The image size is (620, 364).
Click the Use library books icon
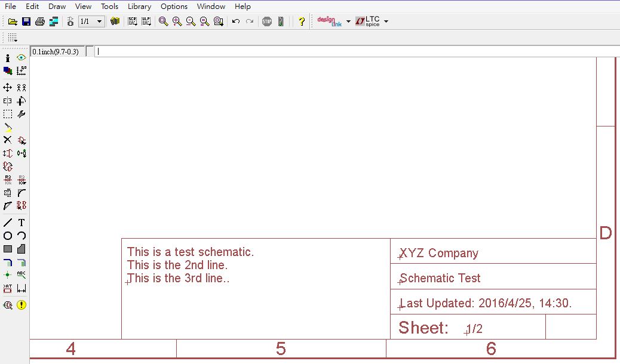[x=115, y=21]
